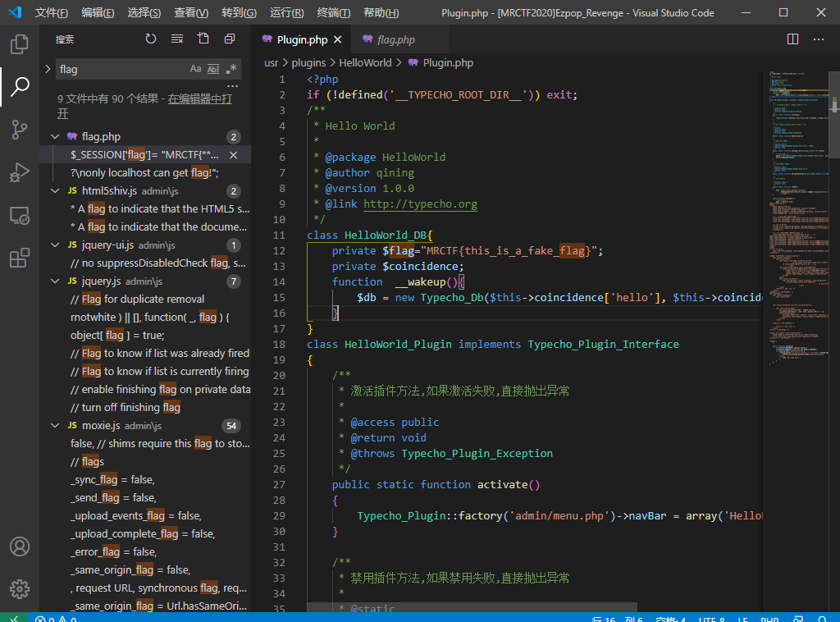
Task: Clear all search results
Action: [x=177, y=39]
